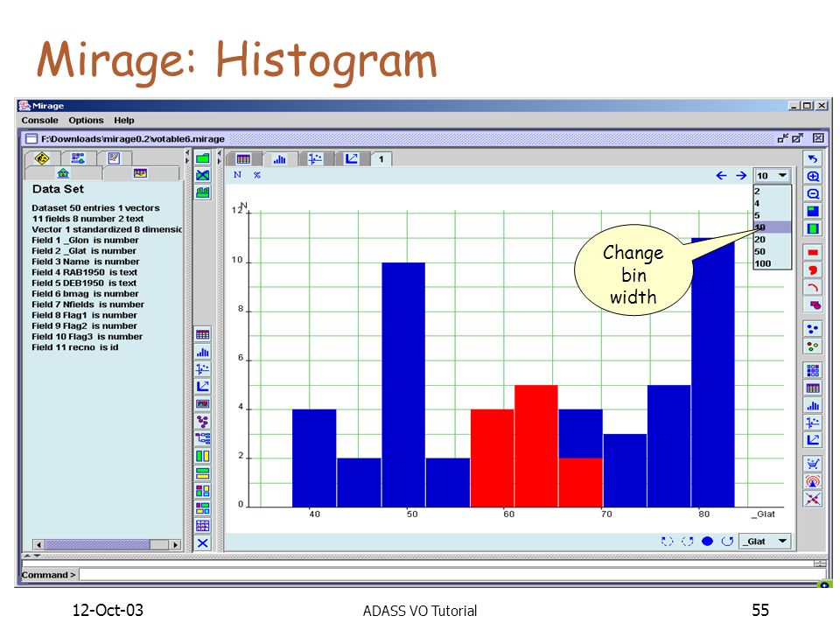This screenshot has width=840, height=630.
Task: Choose bin width 100 from list
Action: (x=772, y=263)
